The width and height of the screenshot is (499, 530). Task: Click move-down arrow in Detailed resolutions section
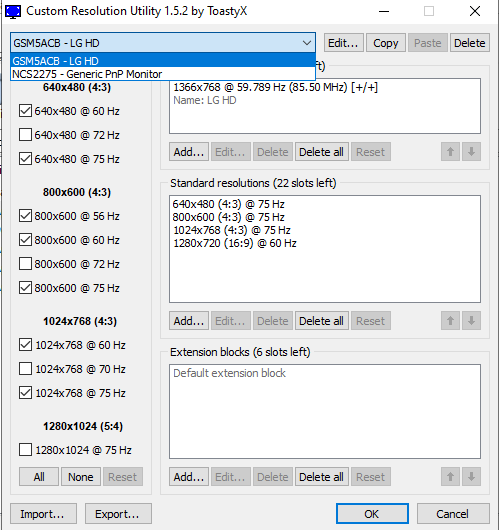click(x=471, y=152)
